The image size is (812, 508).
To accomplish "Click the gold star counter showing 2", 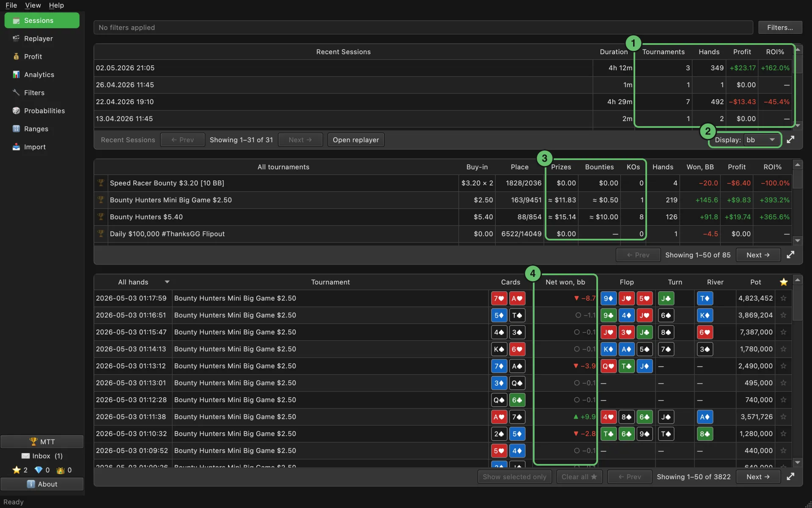I will point(20,470).
